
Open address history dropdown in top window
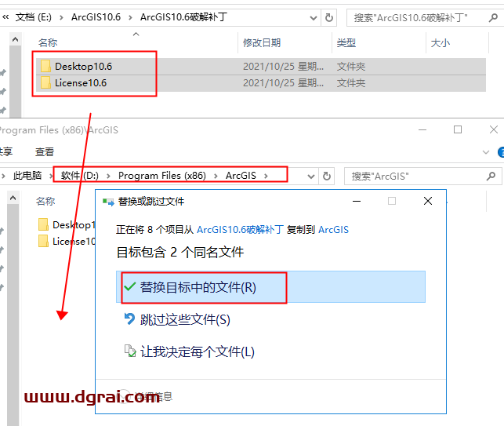point(313,18)
